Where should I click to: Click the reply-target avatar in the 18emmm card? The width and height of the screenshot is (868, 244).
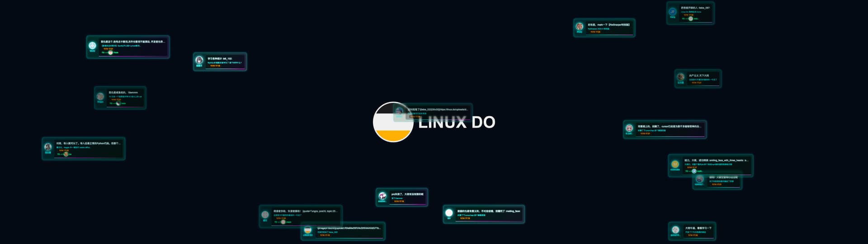click(x=118, y=103)
